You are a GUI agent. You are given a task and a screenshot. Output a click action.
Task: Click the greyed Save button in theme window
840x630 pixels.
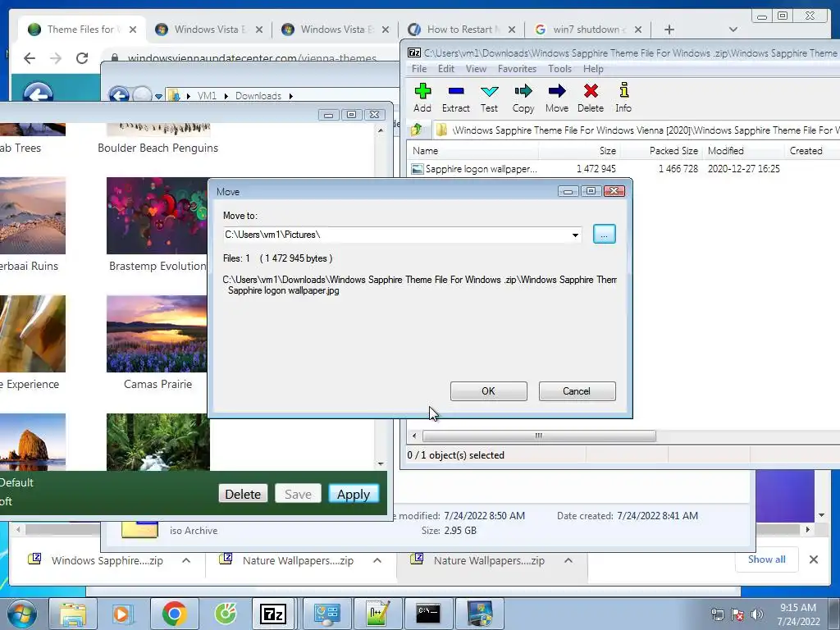click(x=298, y=494)
